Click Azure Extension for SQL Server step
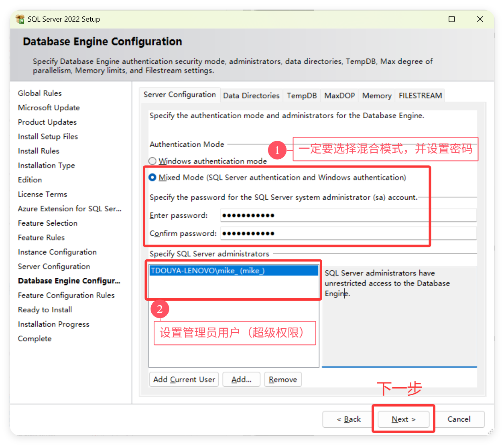This screenshot has height=445, width=504. (x=69, y=208)
